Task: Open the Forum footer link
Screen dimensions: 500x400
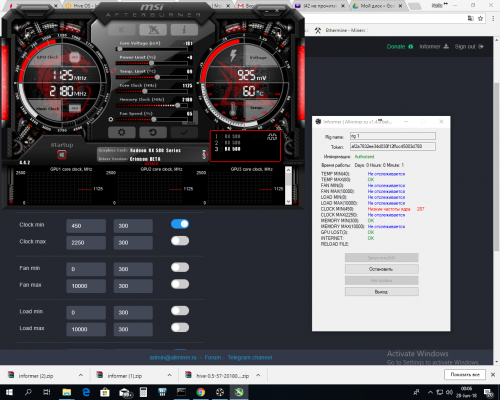Action: 213,357
